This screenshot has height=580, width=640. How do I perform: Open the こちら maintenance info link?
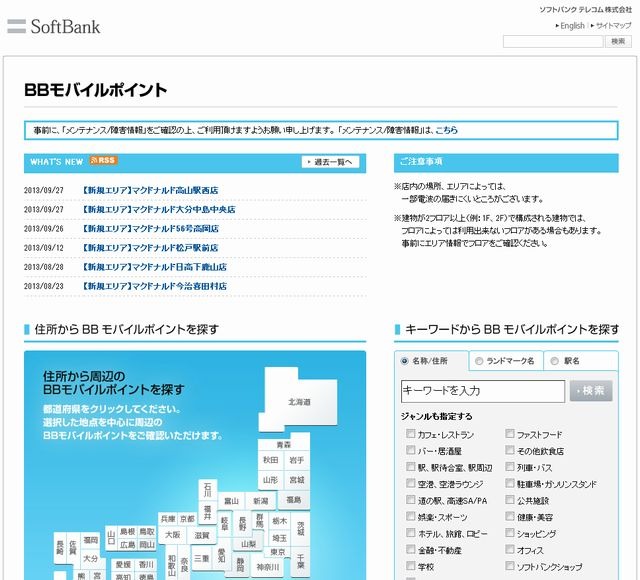[447, 130]
